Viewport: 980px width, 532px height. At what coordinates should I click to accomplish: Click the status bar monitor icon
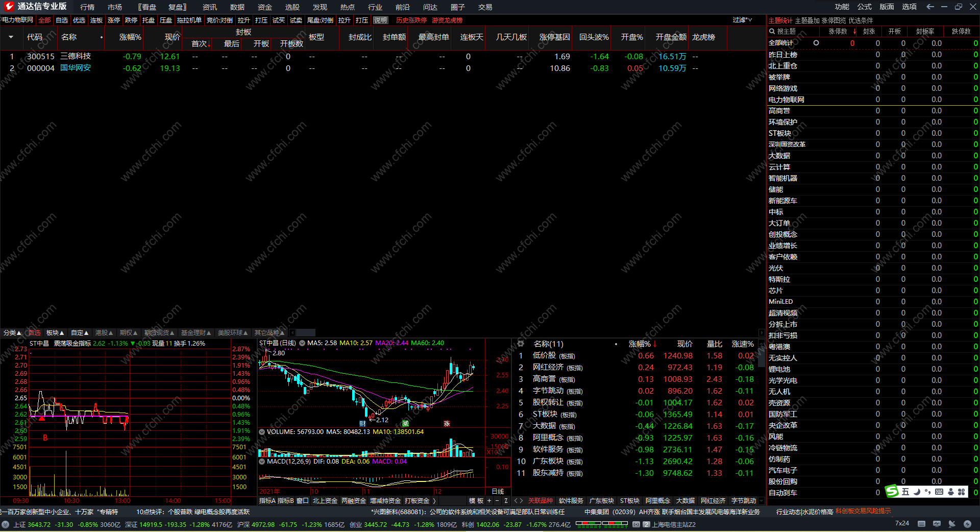click(937, 524)
